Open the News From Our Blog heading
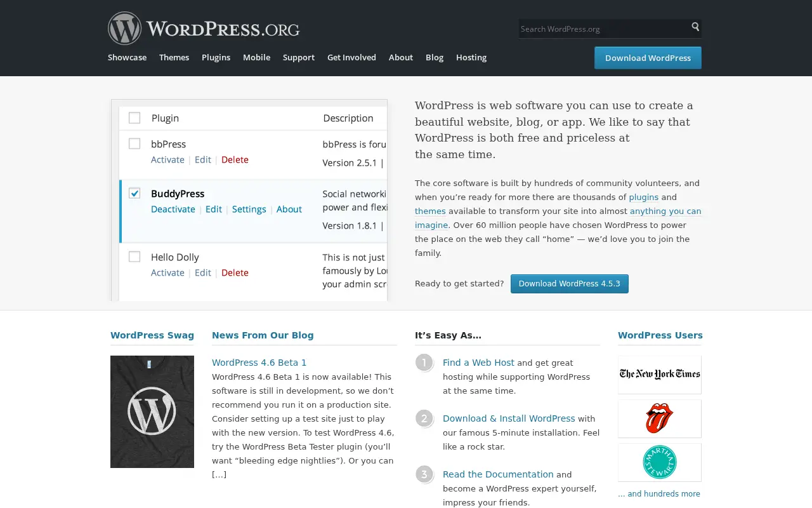The image size is (812, 508). 263,335
